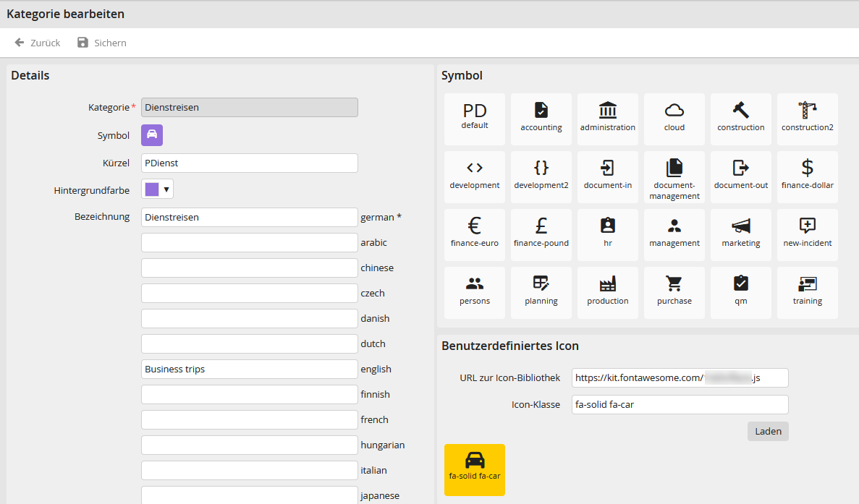Click the PD default symbol tile
This screenshot has width=859, height=504.
click(x=475, y=119)
